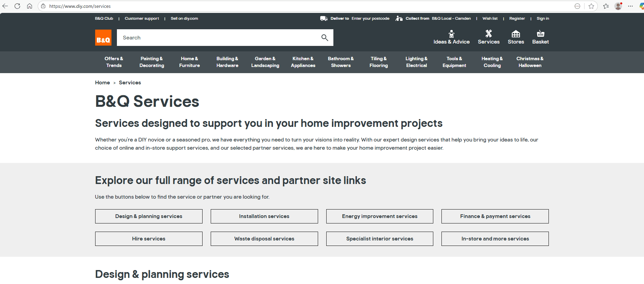Click Specialist interior services button
This screenshot has height=284, width=644.
pyautogui.click(x=380, y=239)
